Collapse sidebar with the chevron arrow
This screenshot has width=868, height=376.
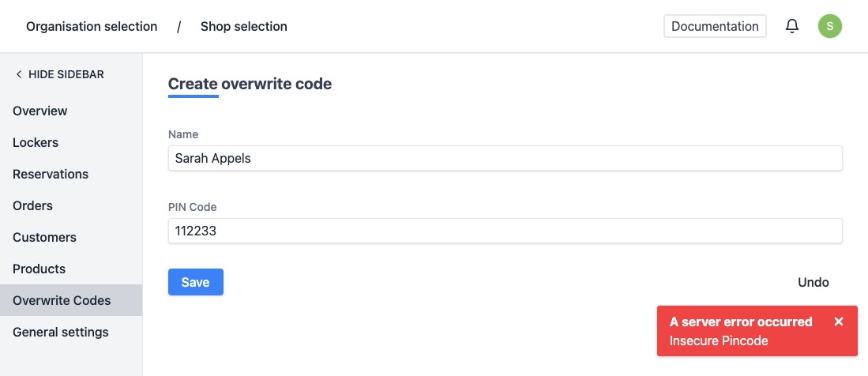click(x=19, y=74)
